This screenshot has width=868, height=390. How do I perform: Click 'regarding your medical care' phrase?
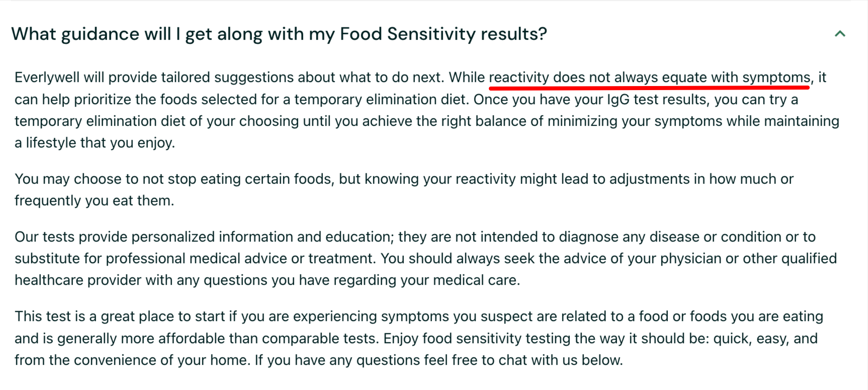pos(426,280)
